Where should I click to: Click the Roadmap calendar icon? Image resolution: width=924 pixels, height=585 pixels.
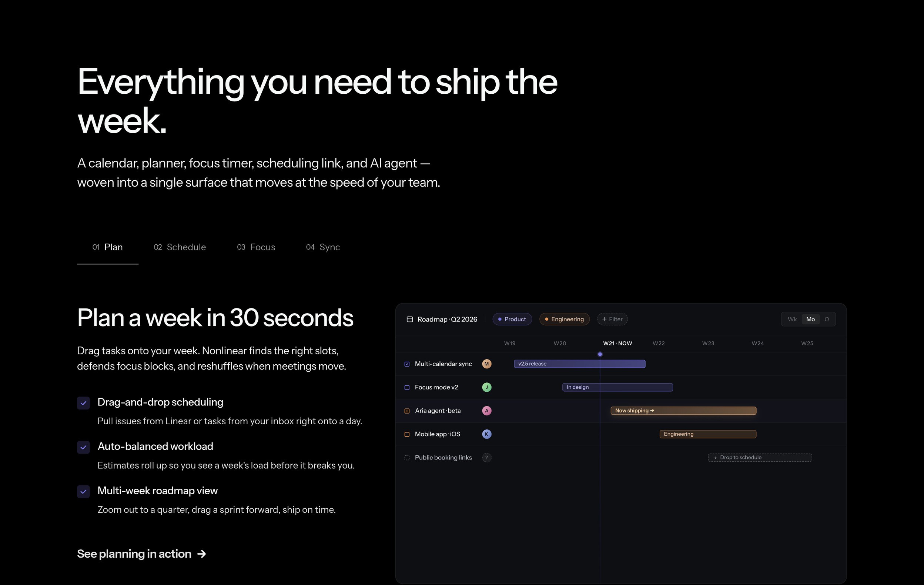409,319
